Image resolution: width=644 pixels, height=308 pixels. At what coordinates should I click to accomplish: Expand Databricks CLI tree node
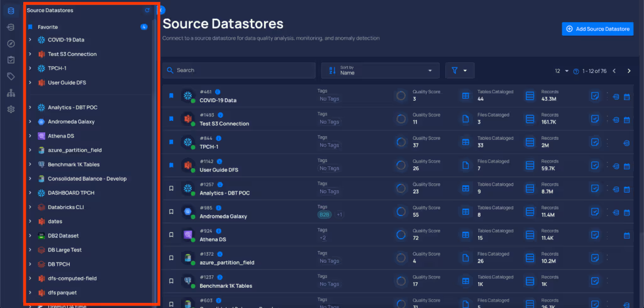[30, 207]
